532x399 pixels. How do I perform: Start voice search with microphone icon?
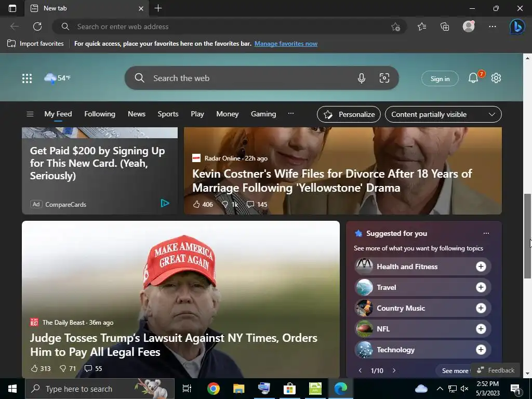click(x=362, y=78)
